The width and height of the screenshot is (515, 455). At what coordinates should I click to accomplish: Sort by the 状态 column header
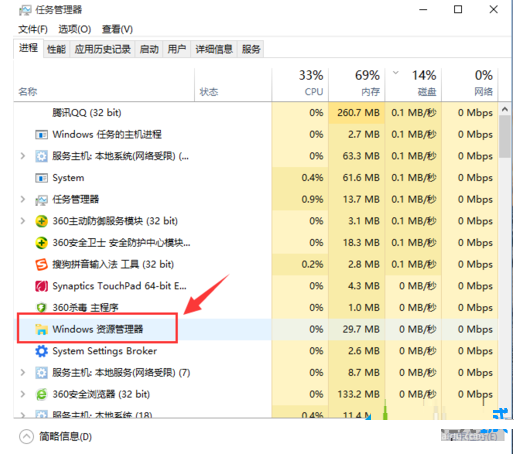coord(233,85)
